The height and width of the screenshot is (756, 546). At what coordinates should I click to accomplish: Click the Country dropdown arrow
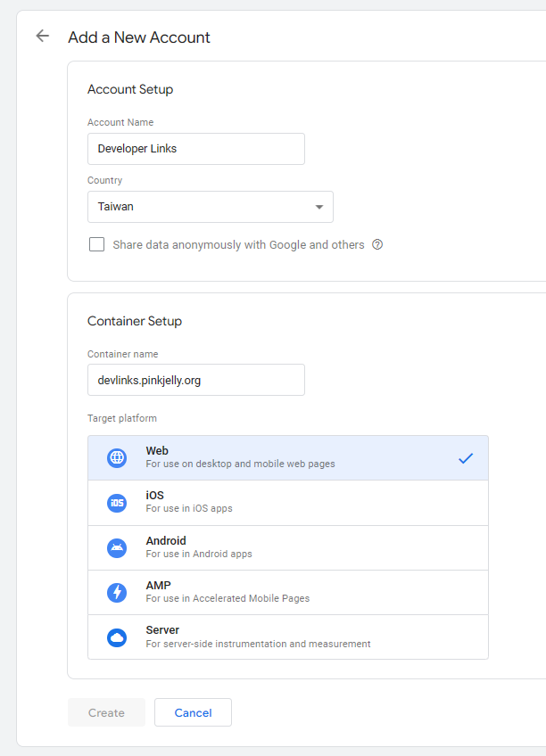click(x=319, y=208)
